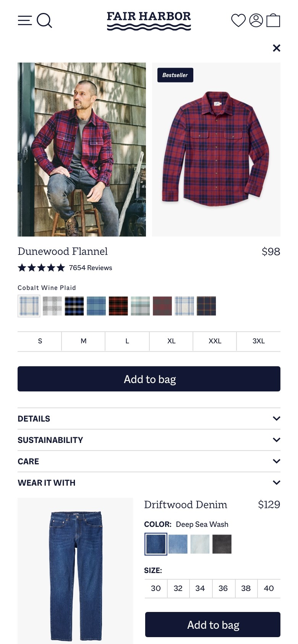Expand the SUSTAINABILITY section
This screenshot has height=644, width=298.
pyautogui.click(x=149, y=440)
